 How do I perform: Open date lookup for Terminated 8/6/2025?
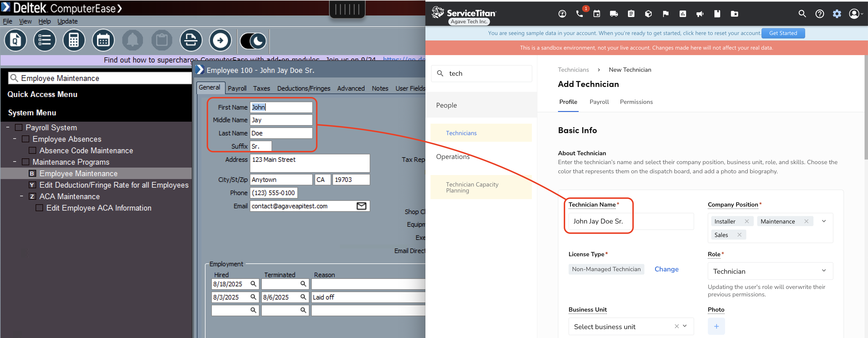click(x=303, y=297)
